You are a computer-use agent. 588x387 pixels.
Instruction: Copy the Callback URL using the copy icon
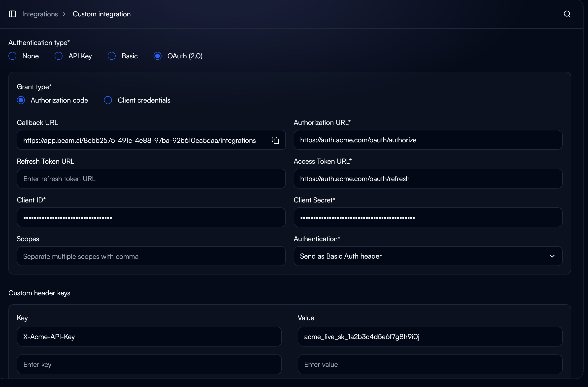275,140
